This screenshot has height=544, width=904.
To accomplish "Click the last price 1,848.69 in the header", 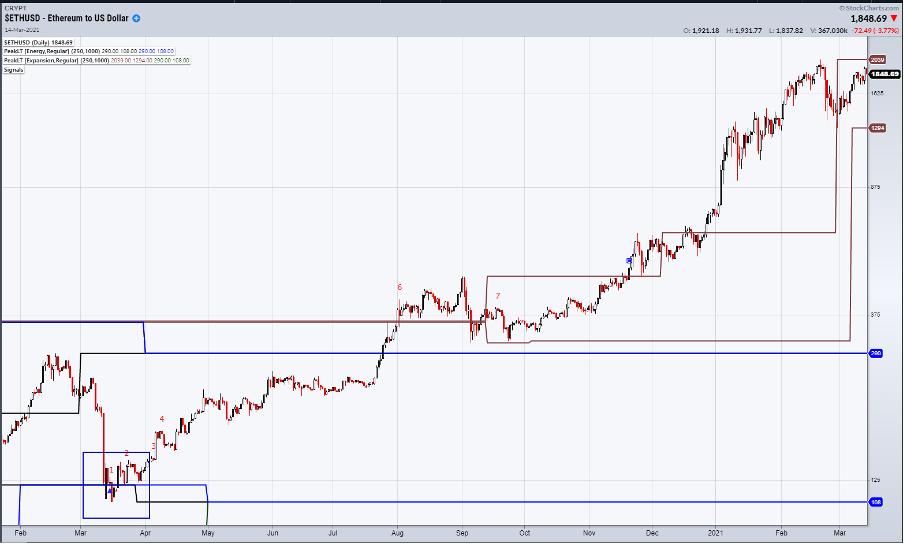I will [x=869, y=19].
